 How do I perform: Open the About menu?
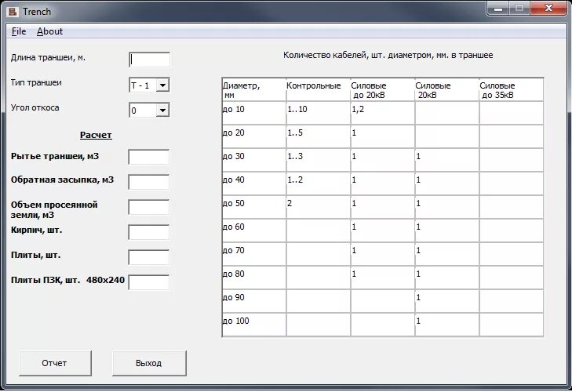(49, 31)
